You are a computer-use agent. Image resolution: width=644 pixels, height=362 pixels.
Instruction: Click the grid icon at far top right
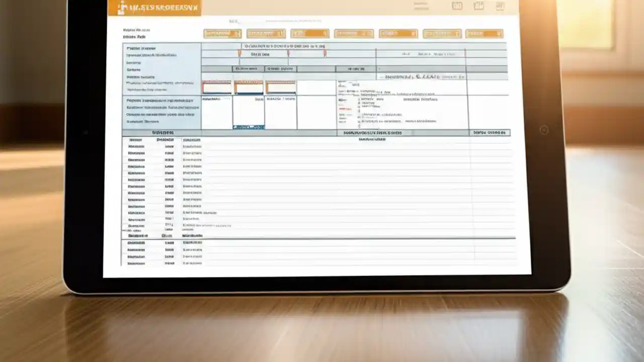[x=500, y=6]
